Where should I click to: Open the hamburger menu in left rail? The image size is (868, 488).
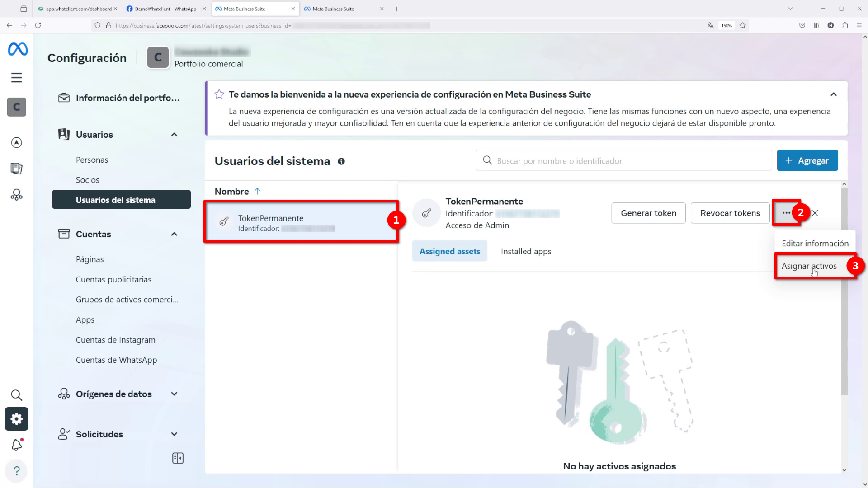17,78
